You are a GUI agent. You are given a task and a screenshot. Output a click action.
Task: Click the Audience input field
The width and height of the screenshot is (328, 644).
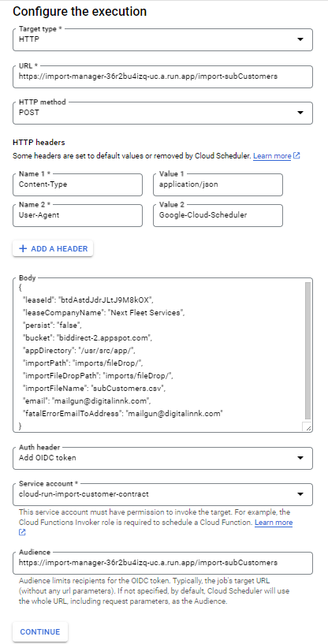pos(162,563)
